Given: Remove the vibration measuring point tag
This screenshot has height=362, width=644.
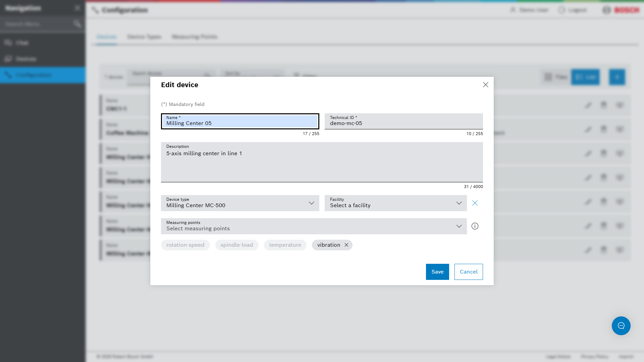Looking at the screenshot, I should tap(346, 245).
